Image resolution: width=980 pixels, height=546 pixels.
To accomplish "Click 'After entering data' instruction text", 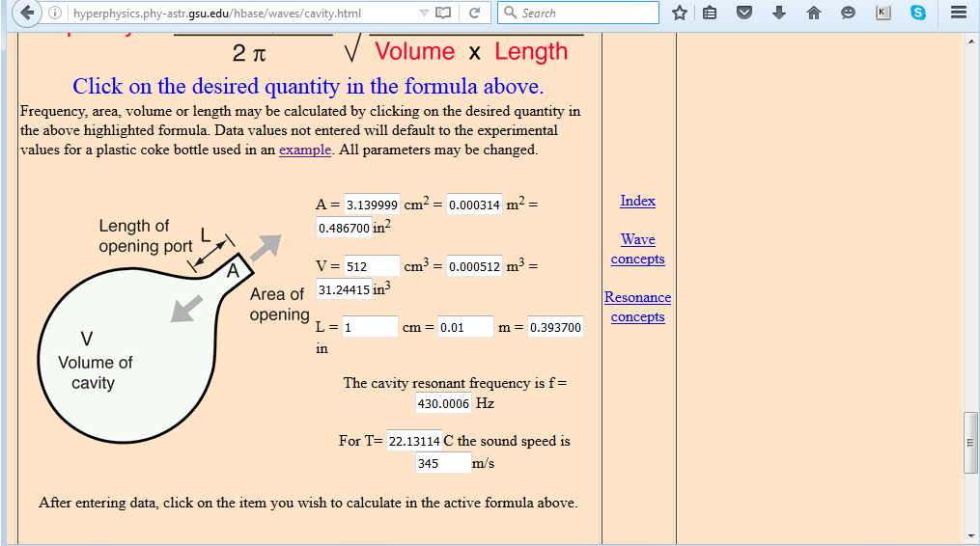I will coord(308,503).
